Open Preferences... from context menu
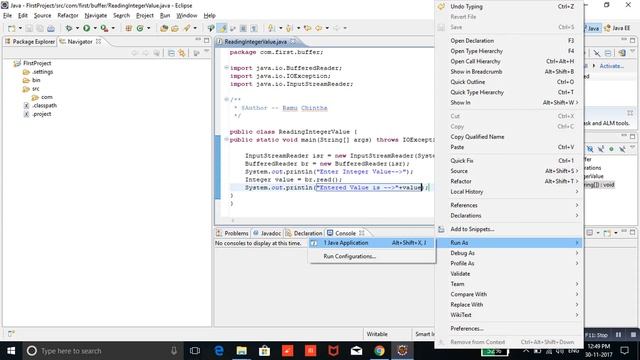 509,329
